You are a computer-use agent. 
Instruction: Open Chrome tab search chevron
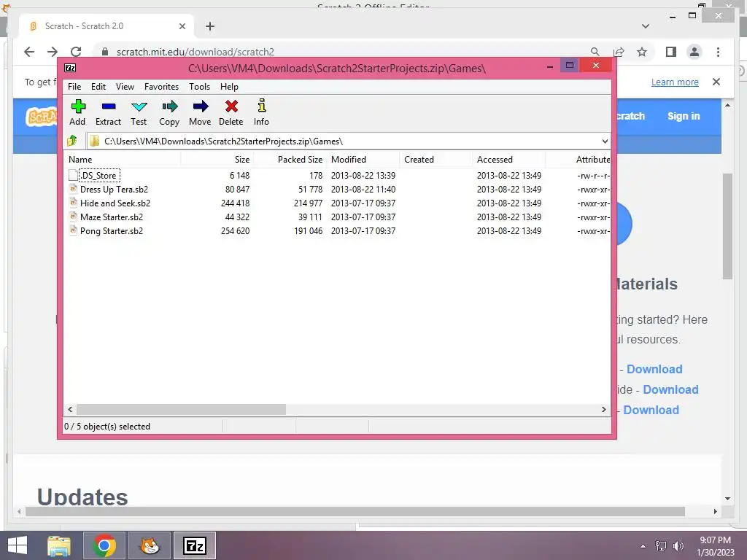pos(645,26)
